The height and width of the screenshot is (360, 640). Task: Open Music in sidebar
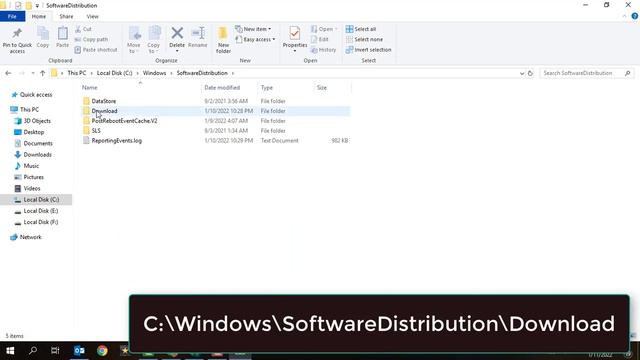31,166
